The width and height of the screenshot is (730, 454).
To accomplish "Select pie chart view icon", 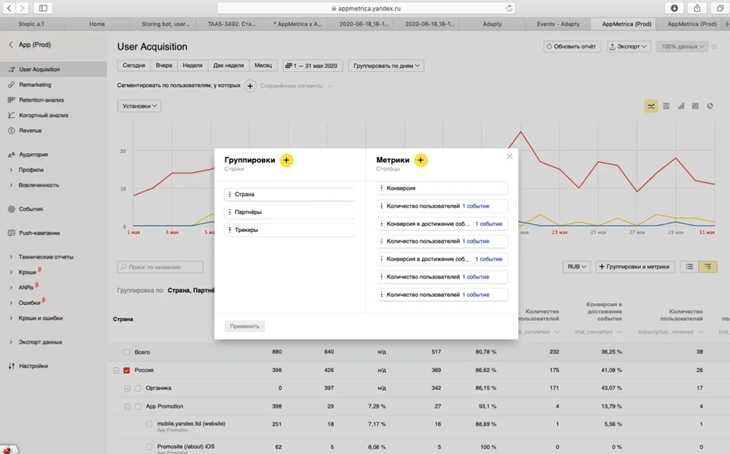I will pos(710,106).
